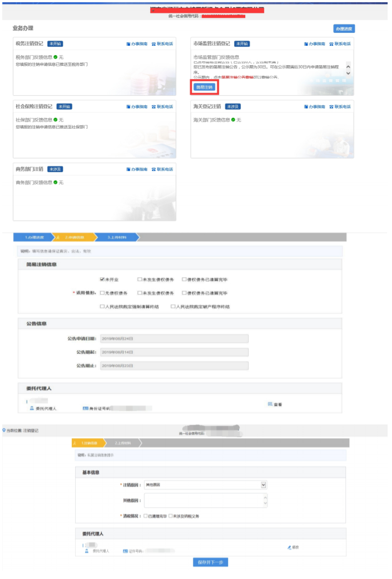
Task: Open the 注销原因 dropdown
Action: pos(263,485)
